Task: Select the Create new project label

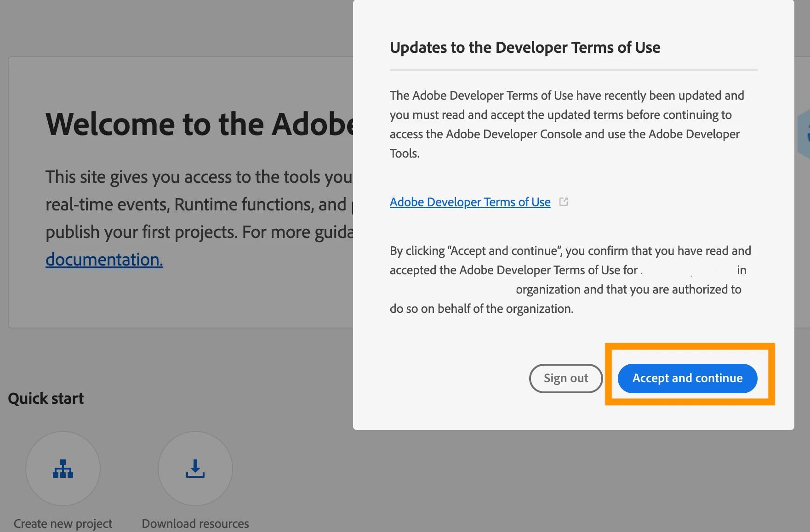Action: click(x=63, y=523)
